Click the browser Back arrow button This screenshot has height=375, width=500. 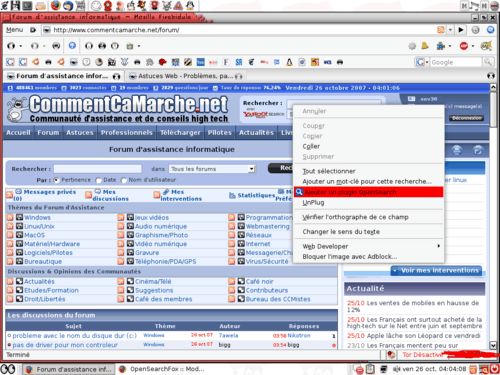(x=11, y=46)
